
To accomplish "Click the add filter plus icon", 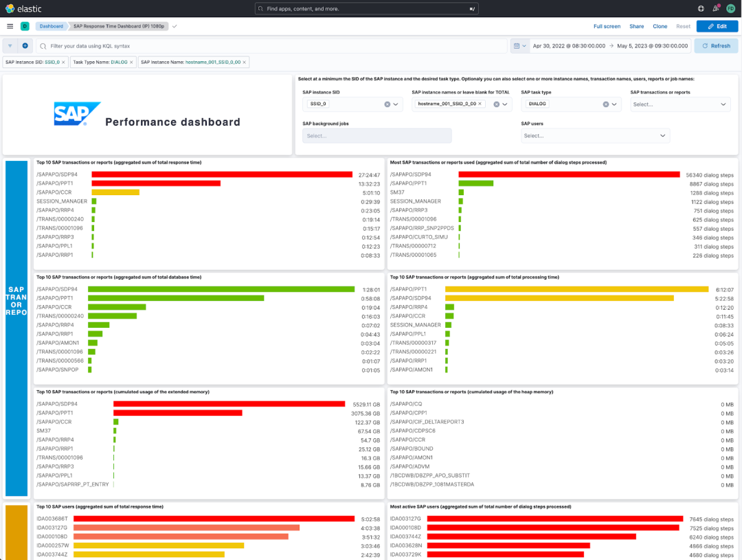I will pyautogui.click(x=25, y=46).
